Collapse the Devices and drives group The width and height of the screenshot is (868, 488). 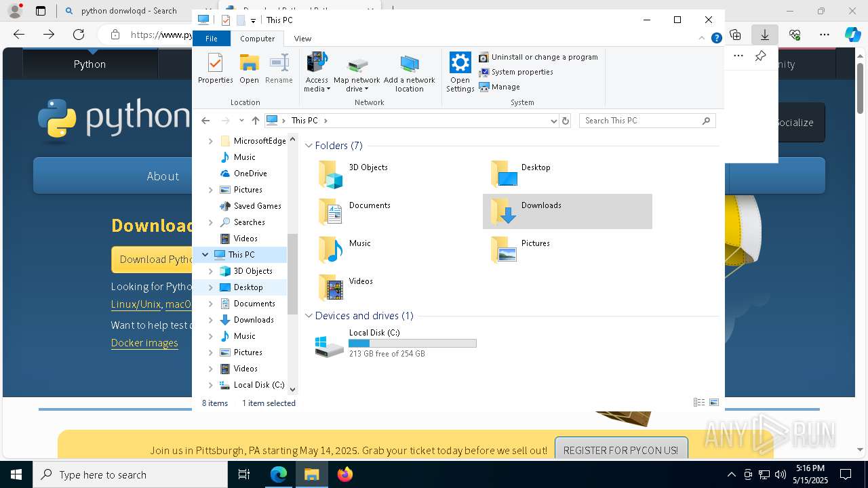309,316
